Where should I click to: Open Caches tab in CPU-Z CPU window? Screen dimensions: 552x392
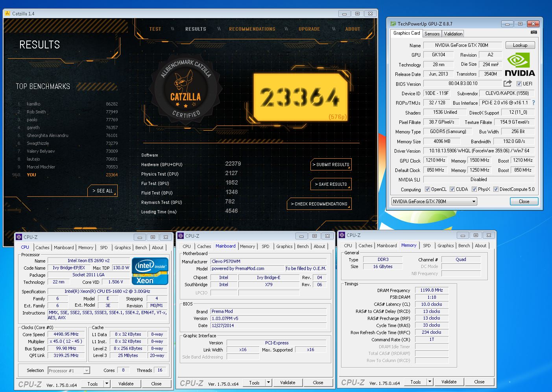coord(42,248)
